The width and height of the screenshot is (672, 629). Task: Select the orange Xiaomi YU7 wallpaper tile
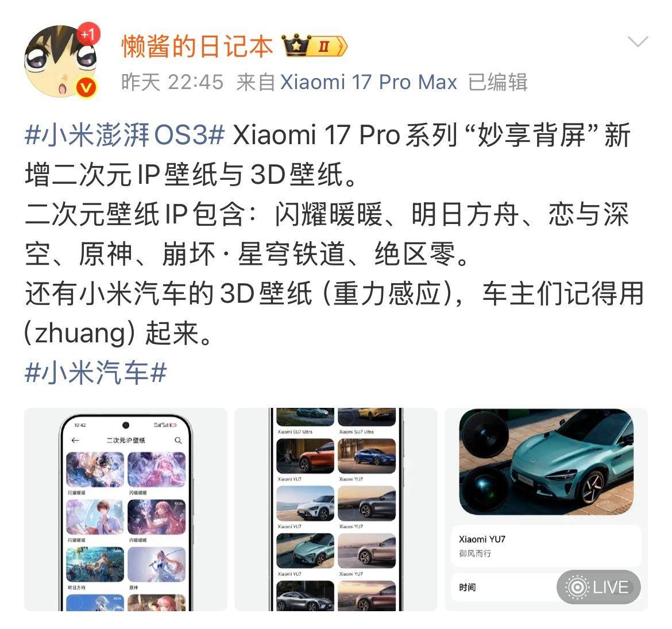(x=305, y=456)
